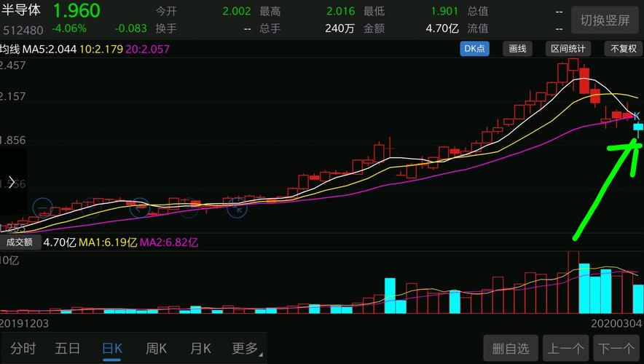Expand the side panel with the chevron arrow
This screenshot has height=364, width=644.
coord(12,181)
